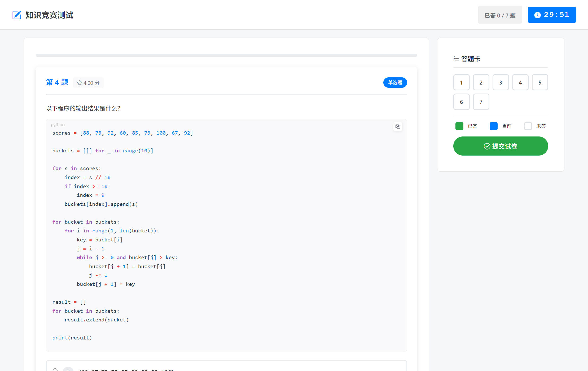588x371 pixels.
Task: Jump to question 1 on answer card
Action: 461,82
